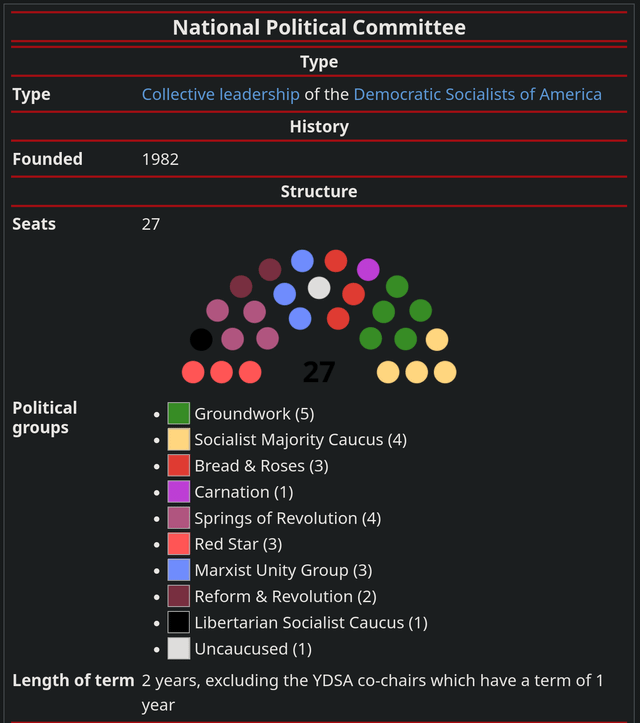Click the black Libertarian Socialist Caucus swatch
Screen dimensions: 640x723
(x=178, y=622)
